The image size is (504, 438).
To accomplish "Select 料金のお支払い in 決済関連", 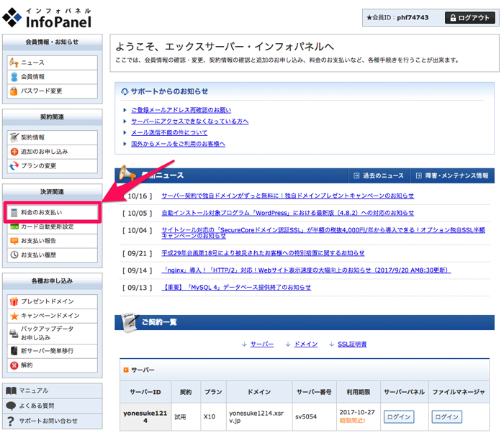I will (53, 212).
